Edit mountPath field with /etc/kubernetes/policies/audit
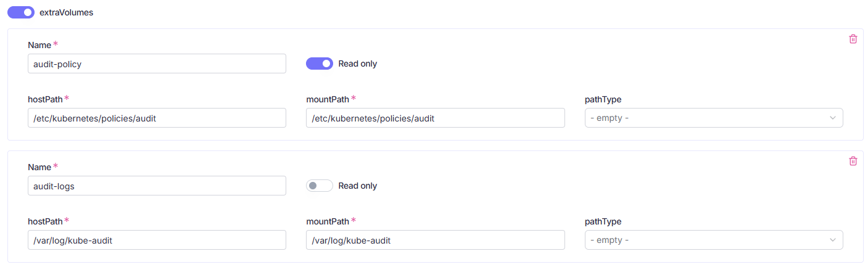Viewport: 868px width, 267px height. click(436, 118)
